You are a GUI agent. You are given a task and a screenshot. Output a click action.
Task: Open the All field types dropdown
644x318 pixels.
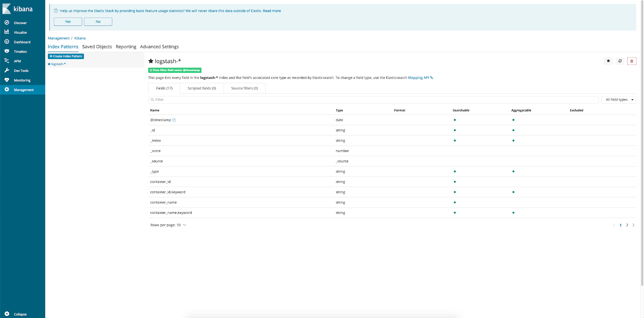coord(619,100)
